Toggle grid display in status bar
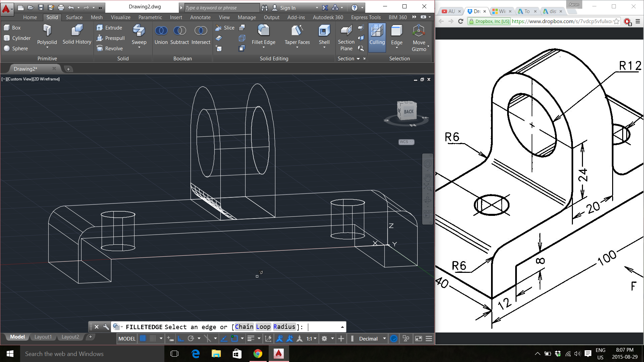 (x=143, y=339)
